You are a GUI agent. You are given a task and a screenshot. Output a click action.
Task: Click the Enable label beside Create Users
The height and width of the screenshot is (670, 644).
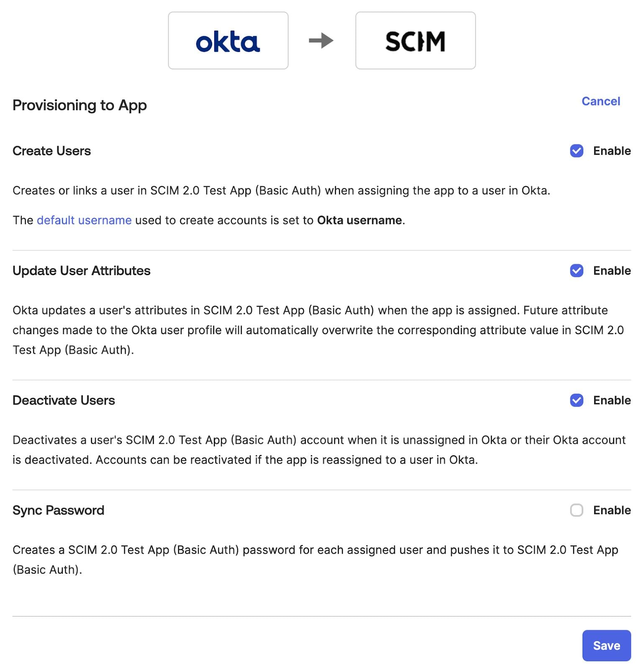pyautogui.click(x=611, y=151)
